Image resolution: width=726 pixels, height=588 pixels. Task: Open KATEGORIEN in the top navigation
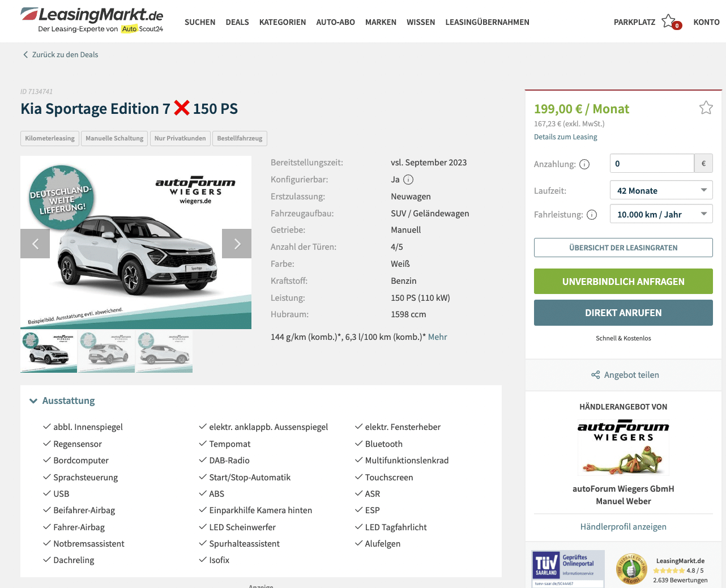click(x=283, y=22)
